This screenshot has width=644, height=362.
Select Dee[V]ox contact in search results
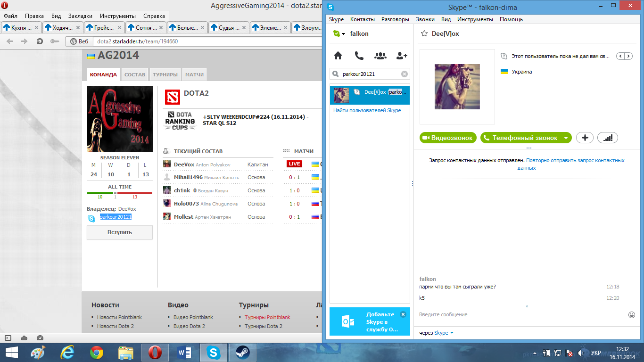(370, 95)
